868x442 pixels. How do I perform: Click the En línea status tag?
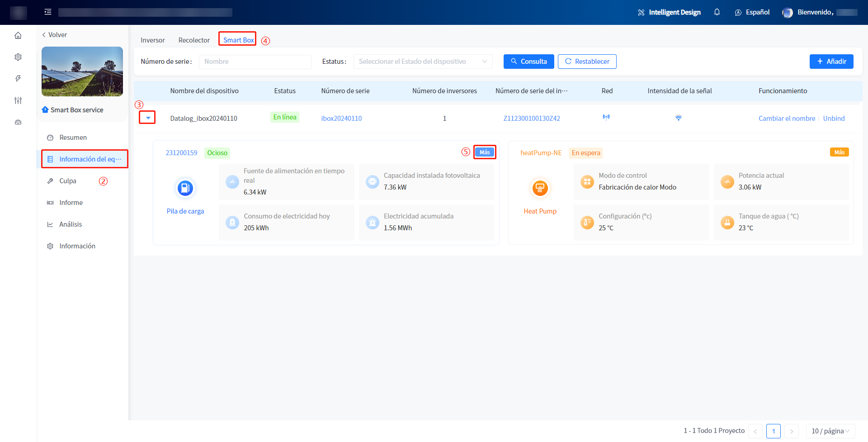click(285, 117)
